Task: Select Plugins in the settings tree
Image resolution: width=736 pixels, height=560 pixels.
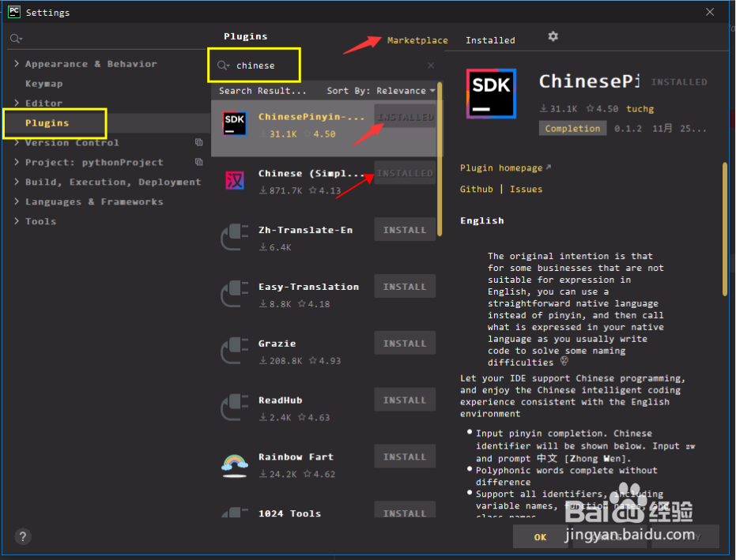Action: tap(47, 123)
